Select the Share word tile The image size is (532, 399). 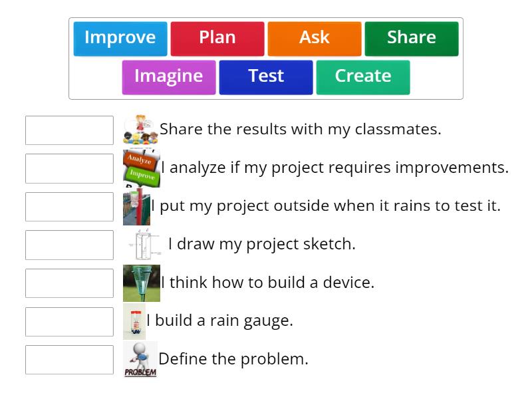click(411, 38)
